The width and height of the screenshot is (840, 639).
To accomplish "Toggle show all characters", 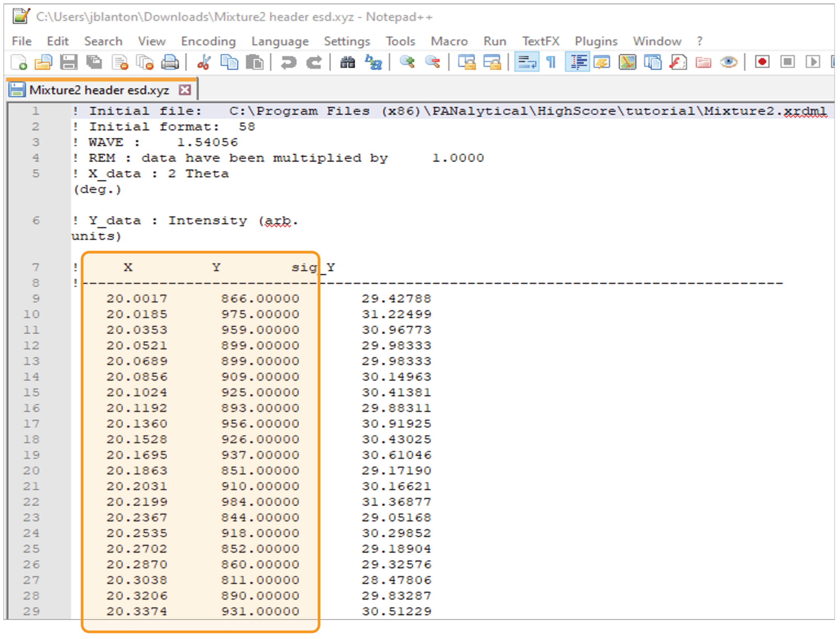I will [x=550, y=62].
